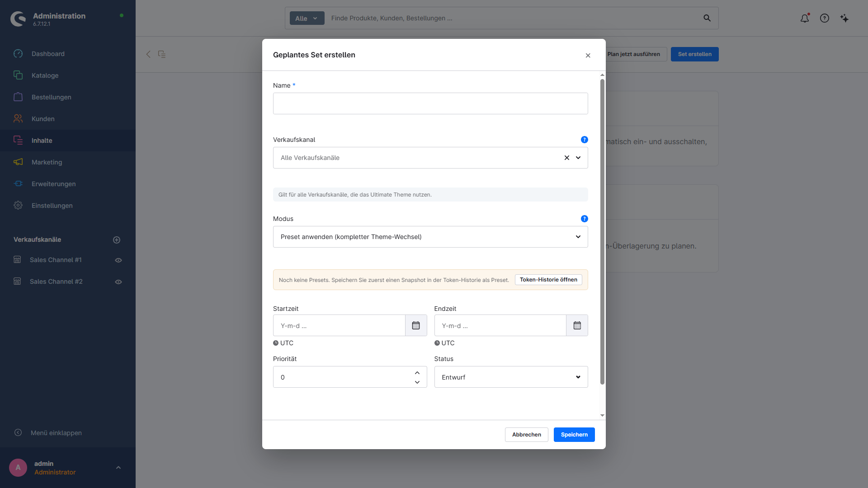Click the Abbrechen button
Viewport: 868px width, 488px height.
(527, 435)
